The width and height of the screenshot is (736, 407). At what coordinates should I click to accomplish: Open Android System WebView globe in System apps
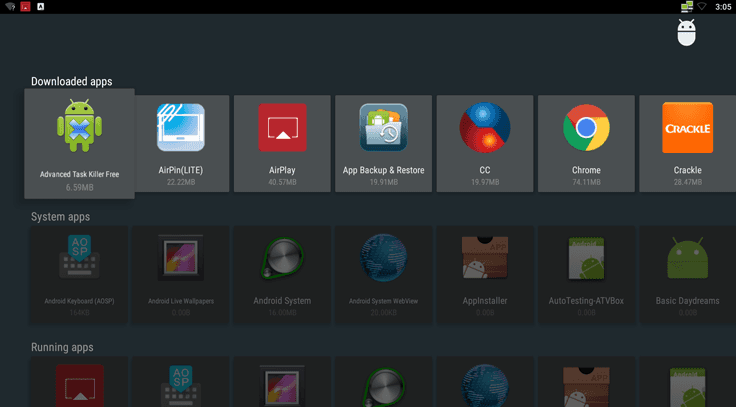[383, 258]
